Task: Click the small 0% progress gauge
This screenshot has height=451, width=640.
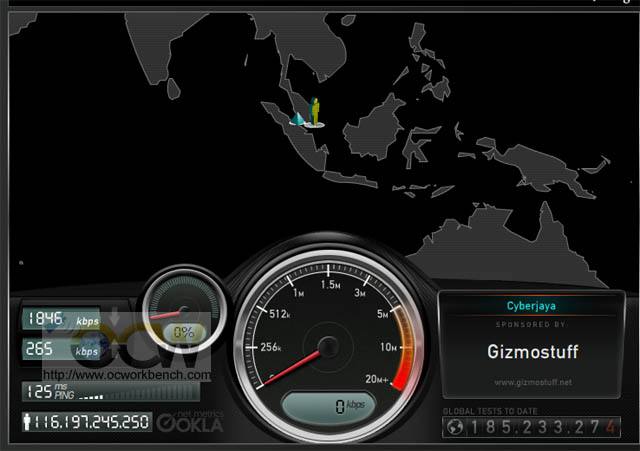Action: [184, 311]
